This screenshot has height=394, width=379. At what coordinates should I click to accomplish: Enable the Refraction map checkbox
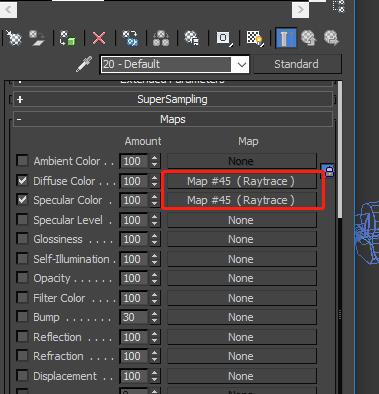pos(22,356)
